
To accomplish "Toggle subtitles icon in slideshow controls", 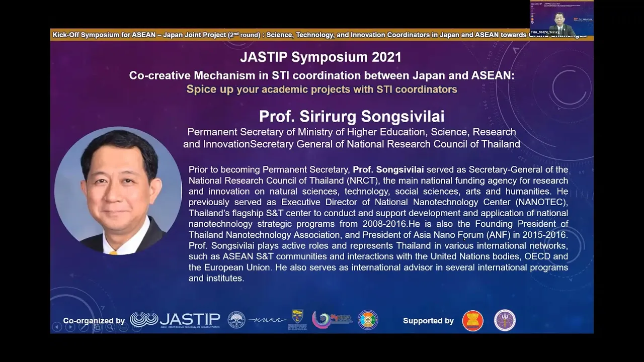I will (x=123, y=327).
